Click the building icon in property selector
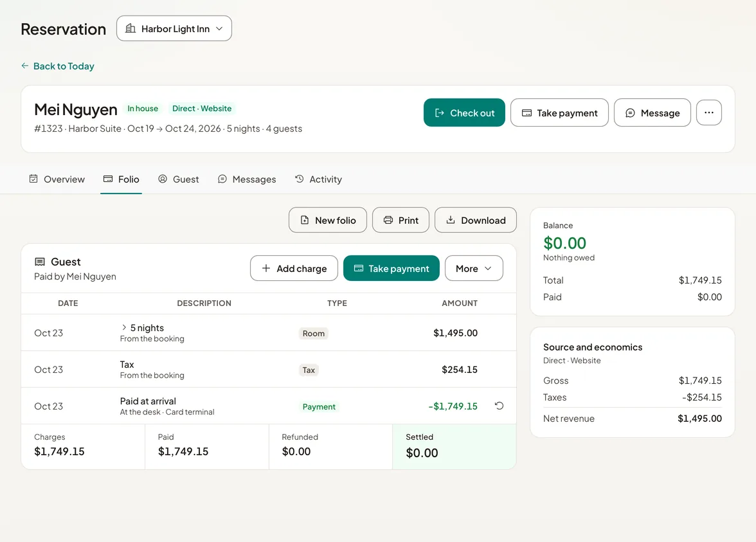The height and width of the screenshot is (542, 756). (130, 28)
